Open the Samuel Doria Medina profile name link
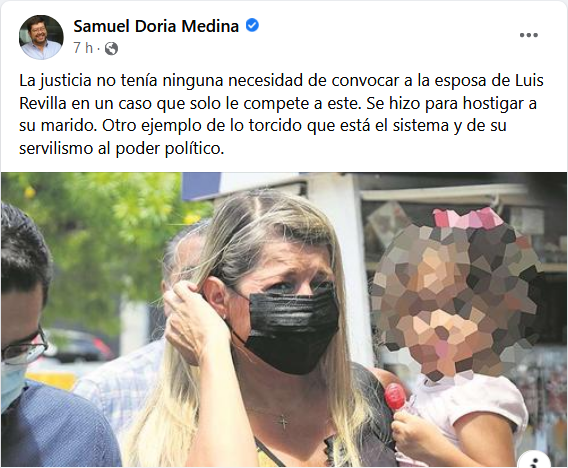Image resolution: width=568 pixels, height=468 pixels. 156,26
